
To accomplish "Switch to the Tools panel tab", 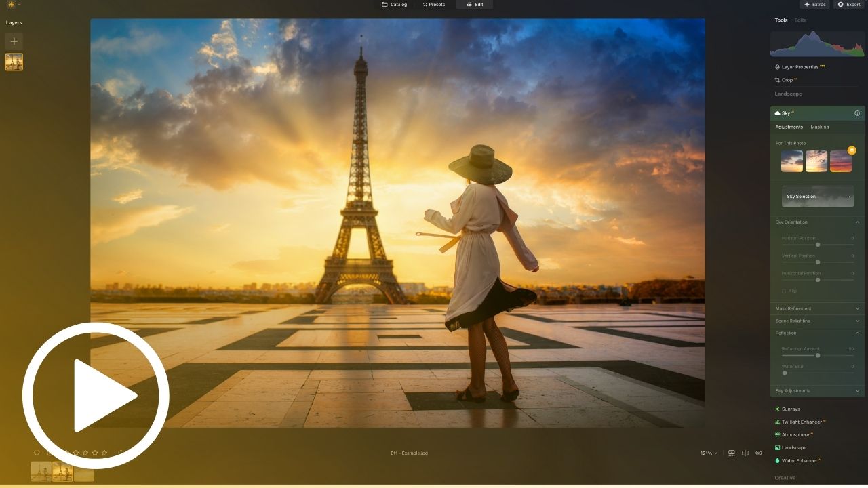I will tap(781, 20).
